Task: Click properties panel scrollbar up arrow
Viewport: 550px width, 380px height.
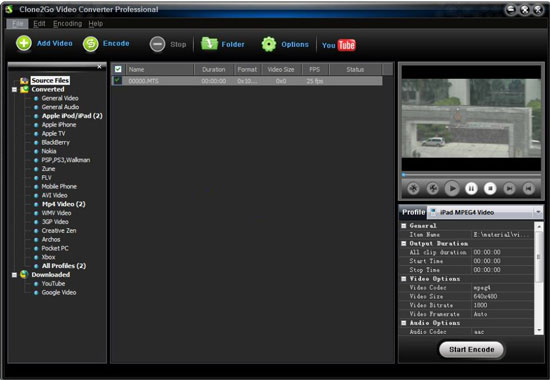Action: tap(538, 226)
